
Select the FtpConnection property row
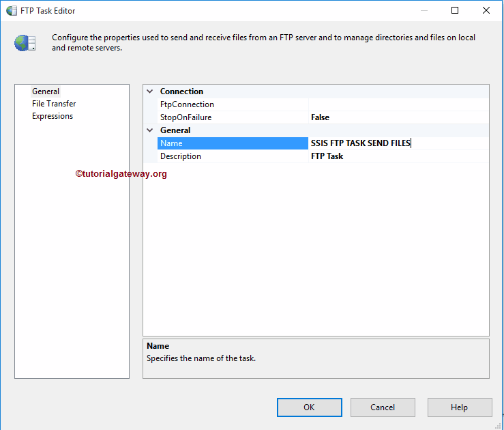coord(323,104)
